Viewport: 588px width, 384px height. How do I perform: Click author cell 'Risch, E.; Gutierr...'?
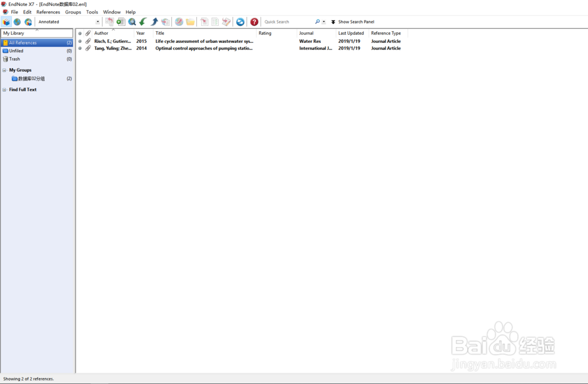coord(112,41)
